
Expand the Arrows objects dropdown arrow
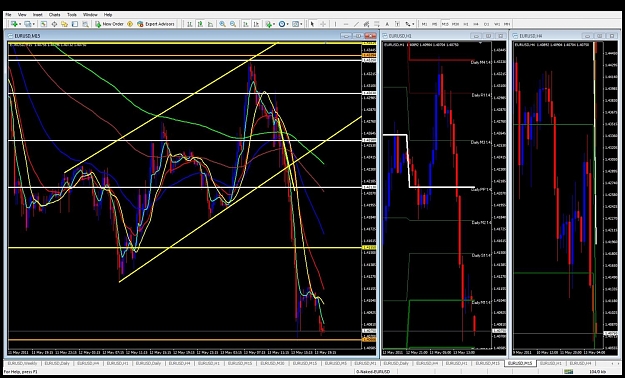coord(413,24)
